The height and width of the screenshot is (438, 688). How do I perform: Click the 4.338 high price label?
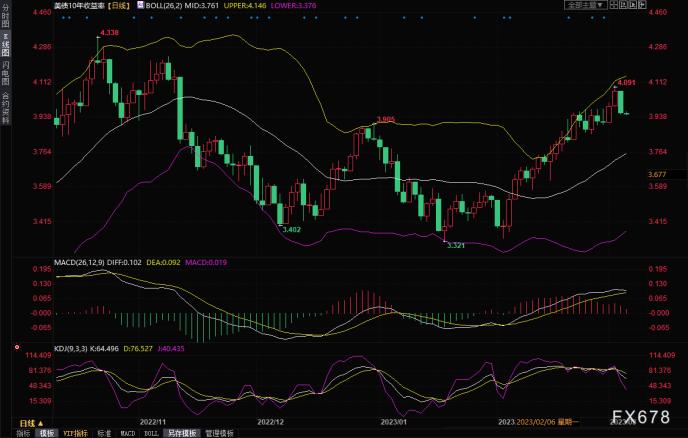click(109, 32)
